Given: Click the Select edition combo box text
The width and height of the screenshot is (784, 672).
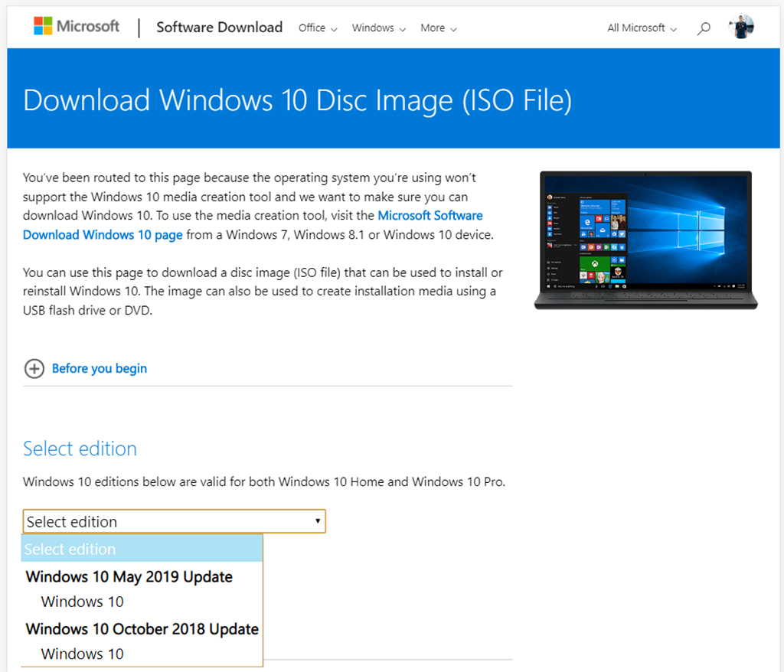Looking at the screenshot, I should (x=72, y=522).
